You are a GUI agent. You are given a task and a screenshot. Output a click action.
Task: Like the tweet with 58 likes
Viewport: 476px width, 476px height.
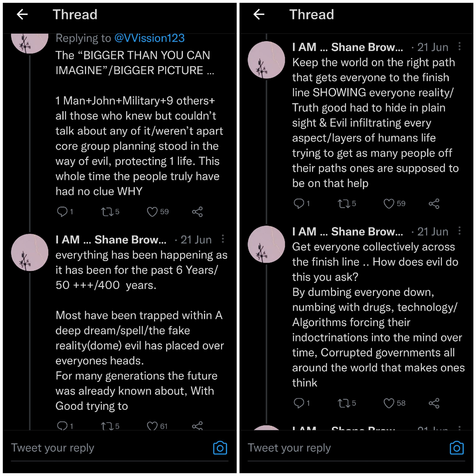click(x=389, y=403)
